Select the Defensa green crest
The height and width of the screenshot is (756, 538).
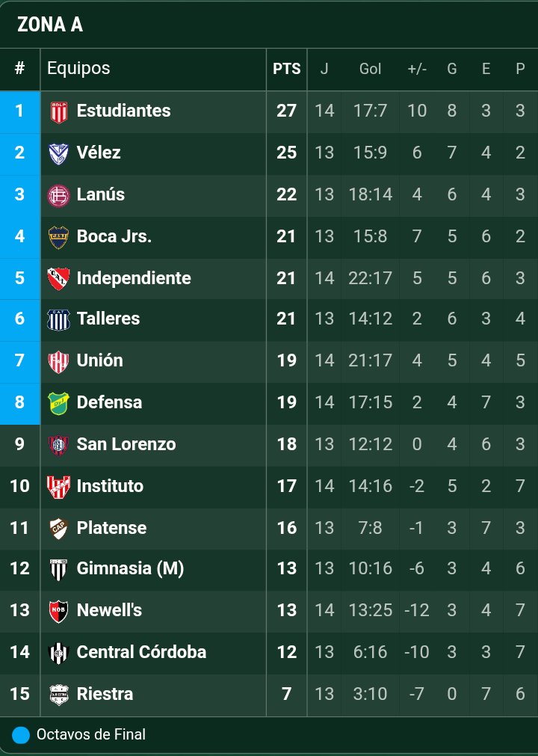coord(58,403)
